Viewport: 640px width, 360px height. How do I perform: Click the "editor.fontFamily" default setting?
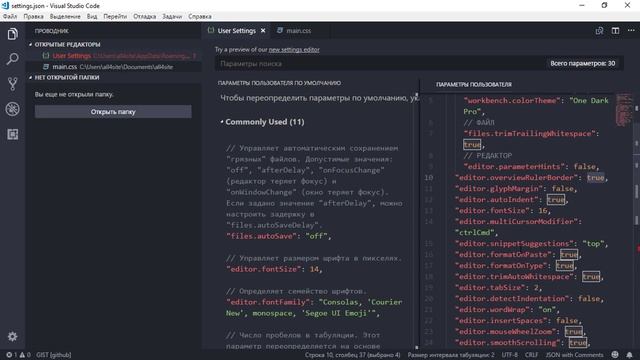(x=314, y=307)
